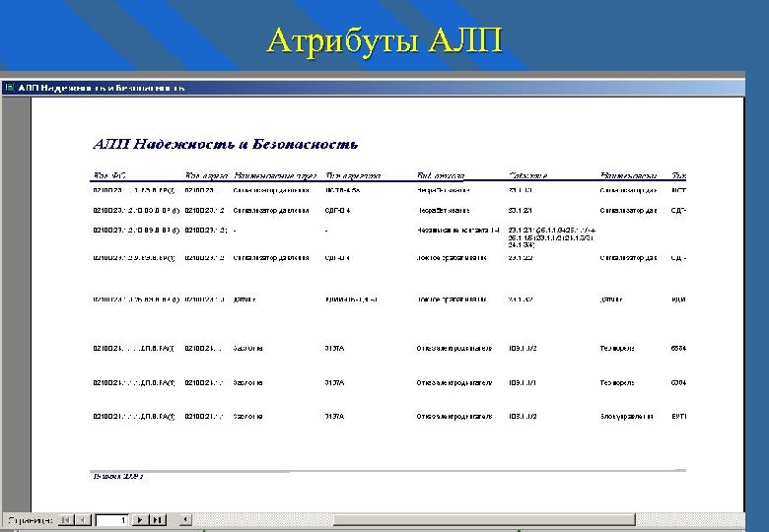Click the 'Страница:' label
Viewport: 769px width, 532px height.
31,520
